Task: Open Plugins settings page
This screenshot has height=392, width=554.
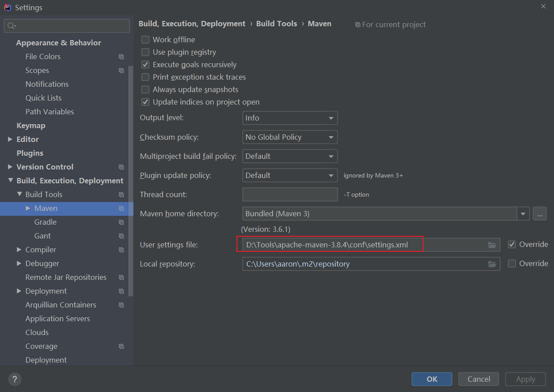Action: [x=30, y=153]
